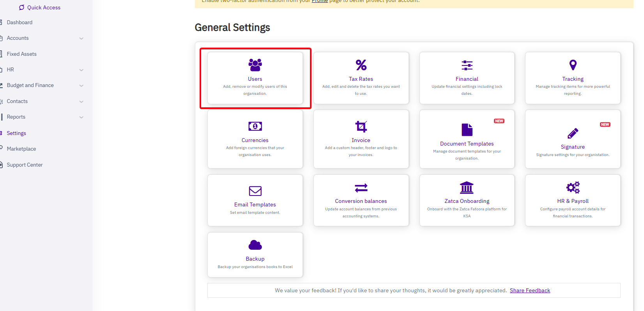Image resolution: width=644 pixels, height=311 pixels.
Task: Expand the Reports menu chevron
Action: pyautogui.click(x=81, y=117)
